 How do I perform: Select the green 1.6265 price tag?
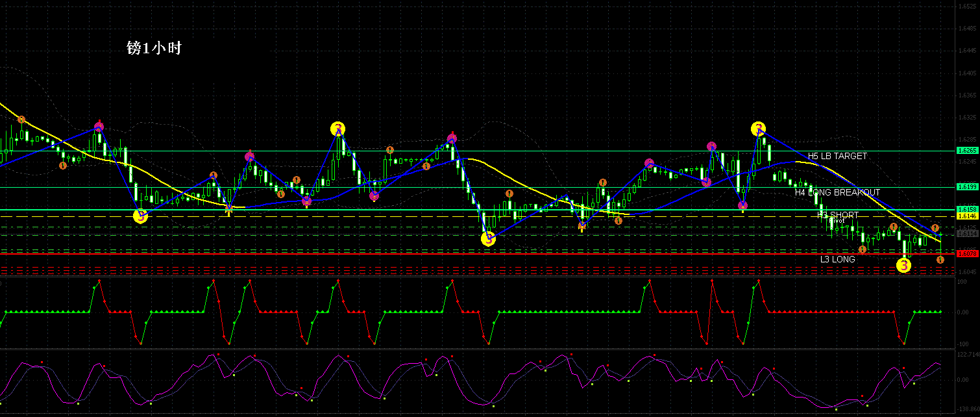pos(967,150)
